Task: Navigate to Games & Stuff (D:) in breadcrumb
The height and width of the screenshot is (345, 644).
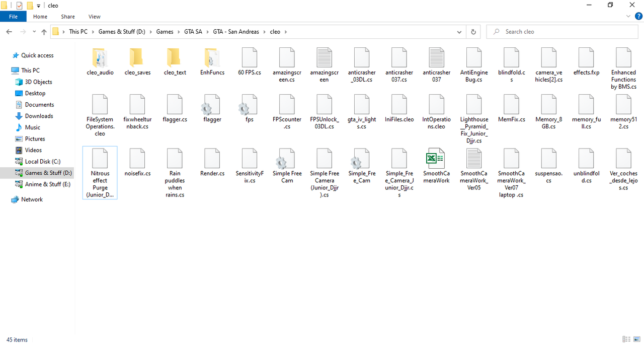Action: click(122, 32)
